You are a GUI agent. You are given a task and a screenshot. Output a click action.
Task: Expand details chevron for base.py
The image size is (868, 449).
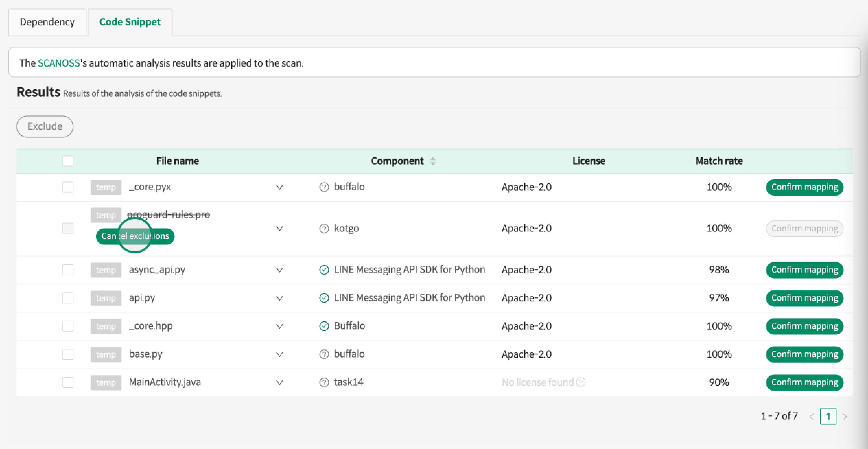pos(280,355)
